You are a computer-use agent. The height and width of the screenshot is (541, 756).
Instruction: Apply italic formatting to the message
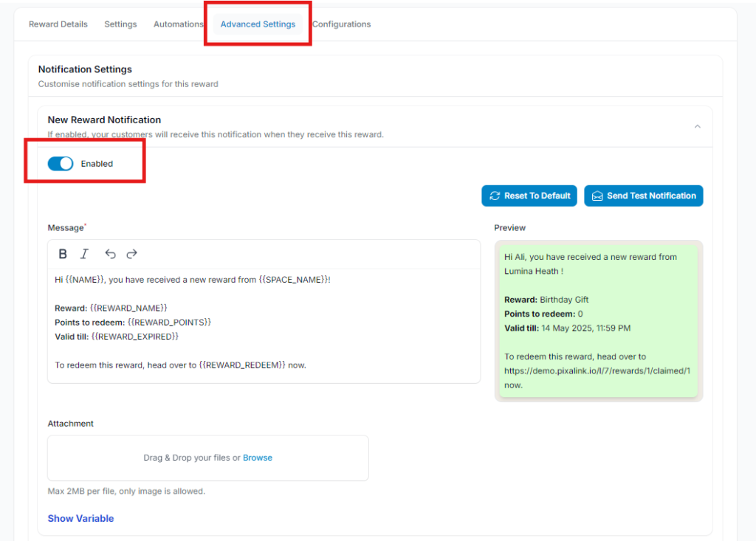pos(84,253)
